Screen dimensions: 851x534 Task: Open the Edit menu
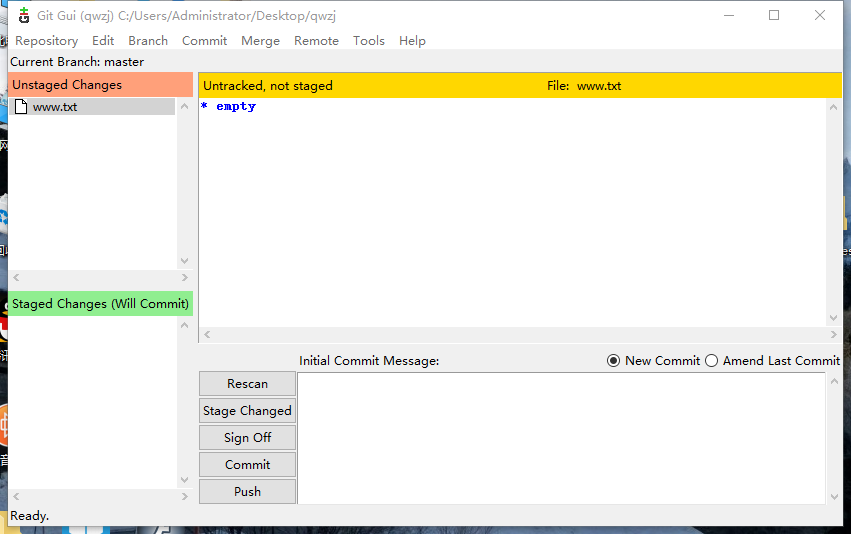coord(103,41)
